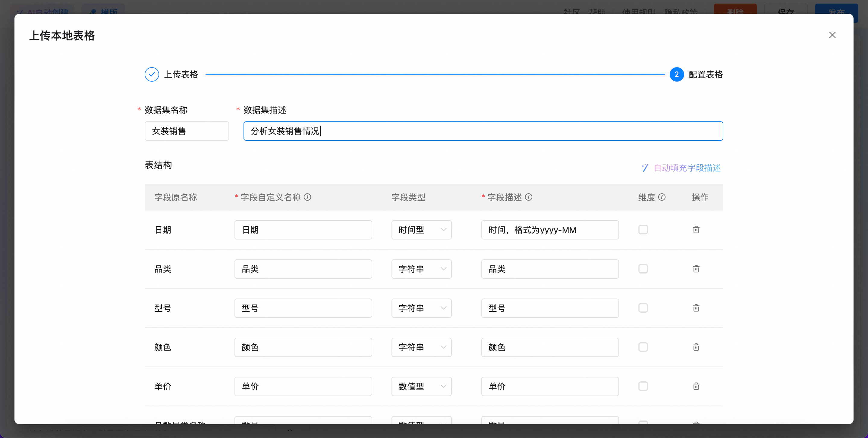Image resolution: width=868 pixels, height=438 pixels.
Task: Open 数值型 type dropdown for 单价
Action: (x=421, y=386)
